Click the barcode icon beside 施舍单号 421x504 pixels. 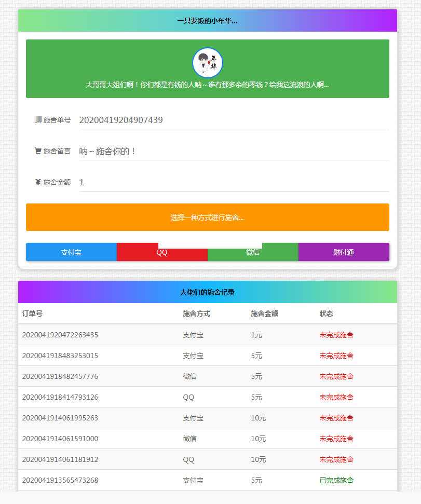[x=38, y=120]
